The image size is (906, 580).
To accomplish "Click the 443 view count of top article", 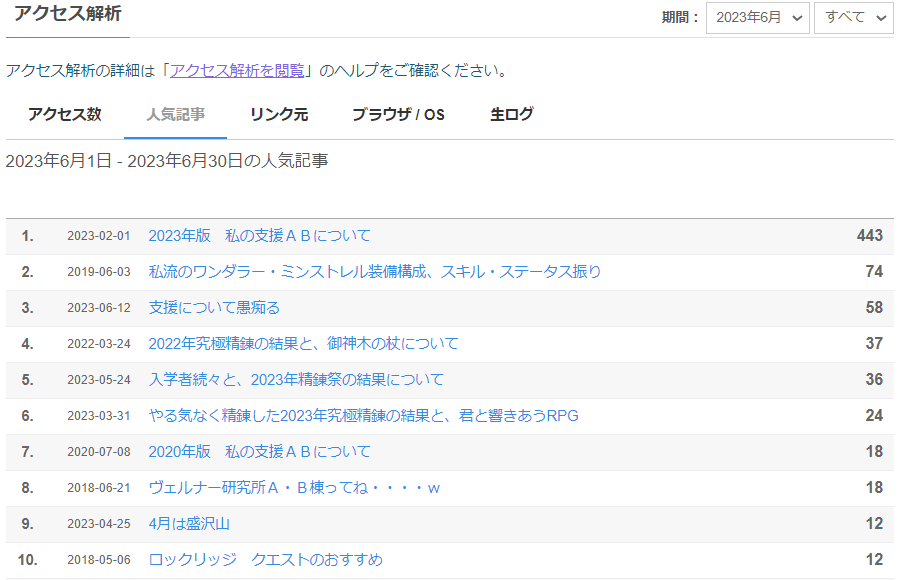I will pyautogui.click(x=870, y=236).
